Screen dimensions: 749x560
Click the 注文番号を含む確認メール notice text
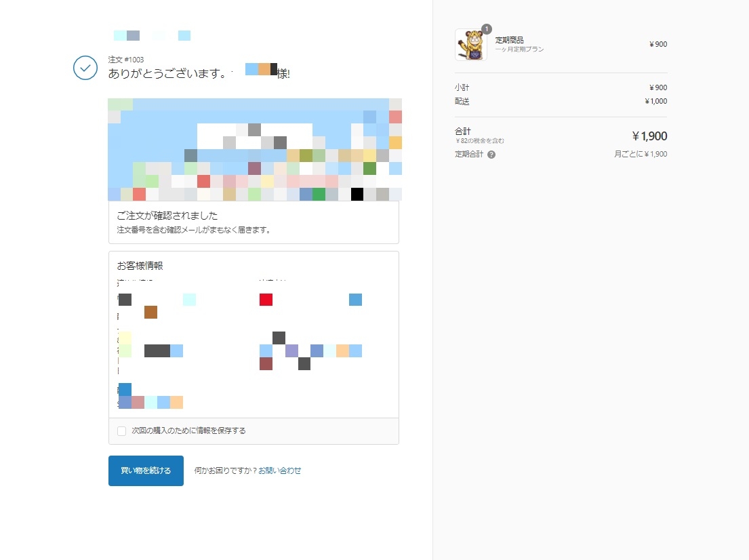point(194,230)
